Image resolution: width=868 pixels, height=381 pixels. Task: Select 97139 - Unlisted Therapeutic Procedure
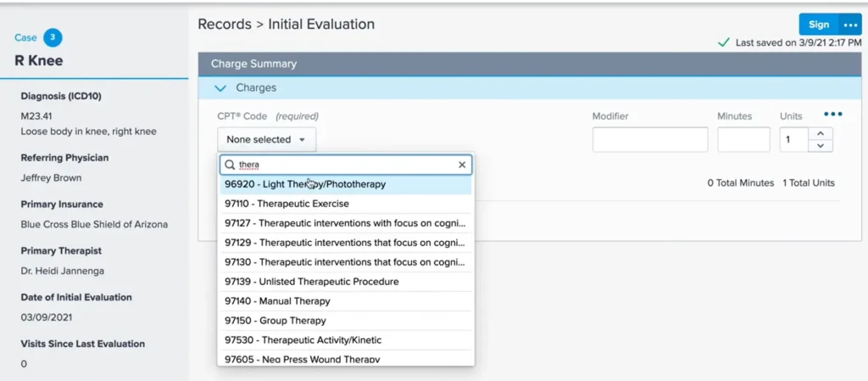coord(346,282)
